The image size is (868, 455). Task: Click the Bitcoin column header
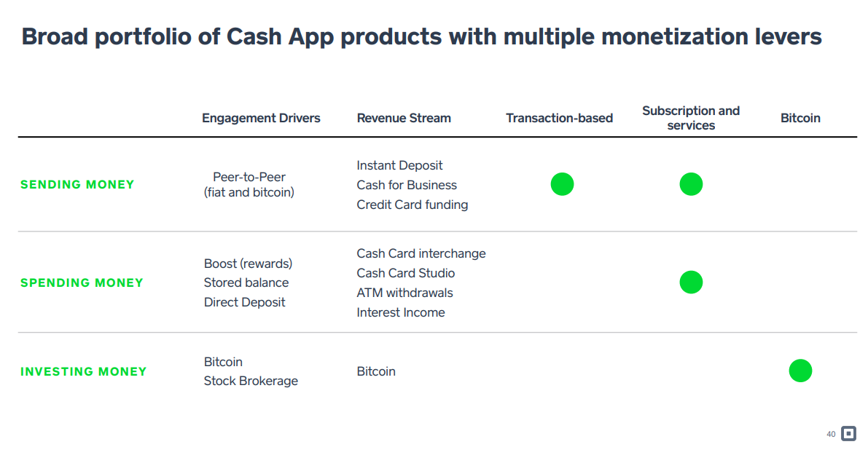point(800,119)
